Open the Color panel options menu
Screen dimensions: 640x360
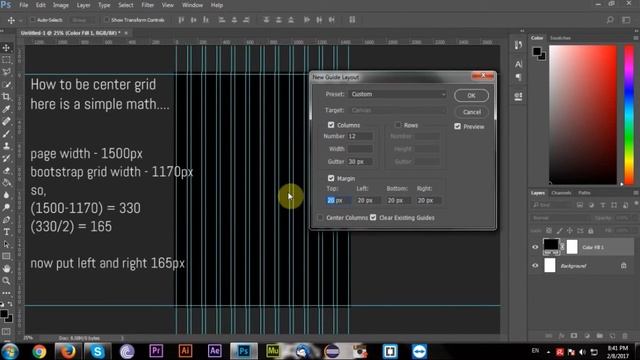[636, 38]
